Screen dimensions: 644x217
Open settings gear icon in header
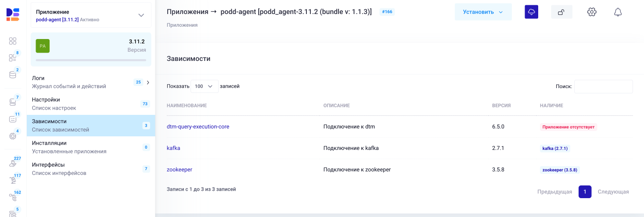[592, 12]
